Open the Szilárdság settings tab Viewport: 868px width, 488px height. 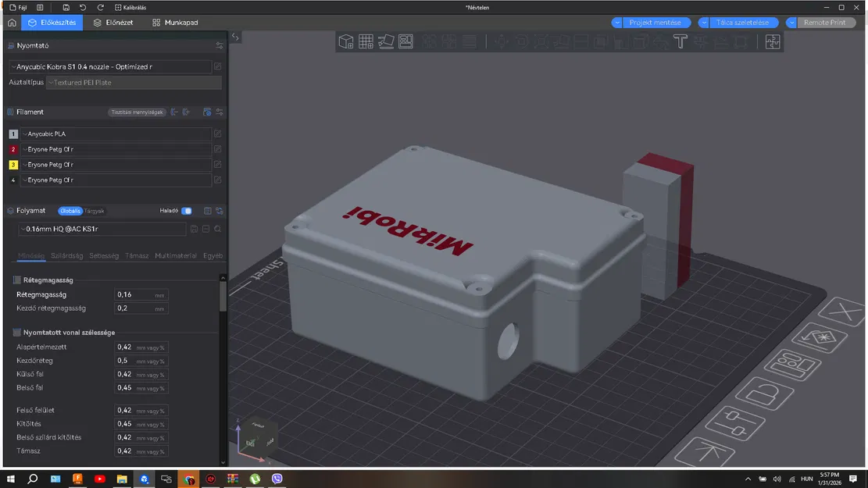pyautogui.click(x=67, y=255)
